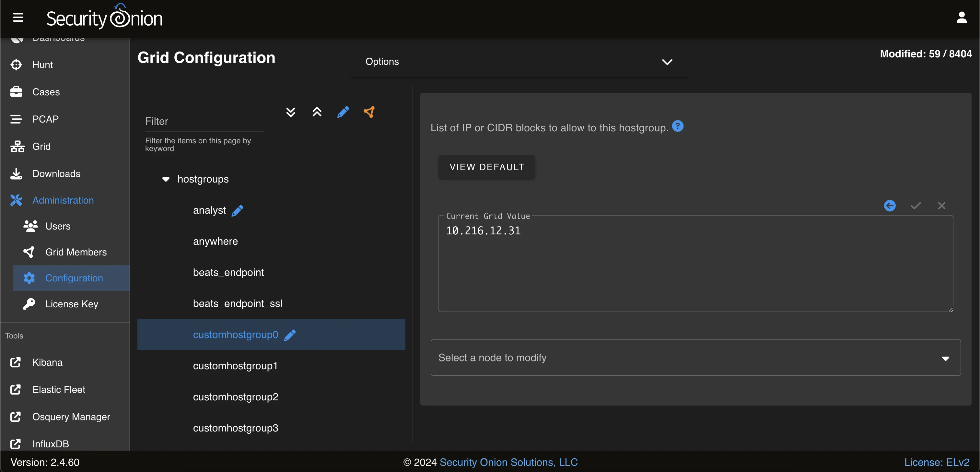Select the customhostgroup2 tree item
This screenshot has height=472, width=980.
[236, 397]
